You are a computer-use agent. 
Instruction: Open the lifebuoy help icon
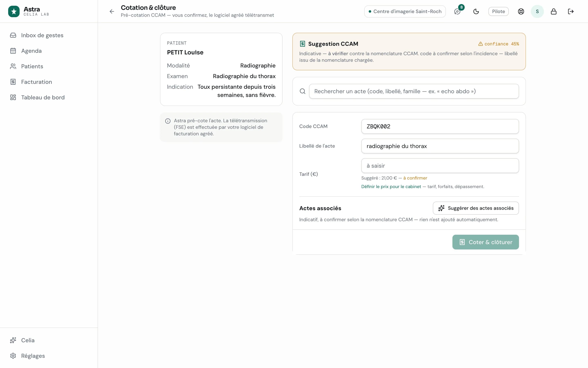coord(521,11)
